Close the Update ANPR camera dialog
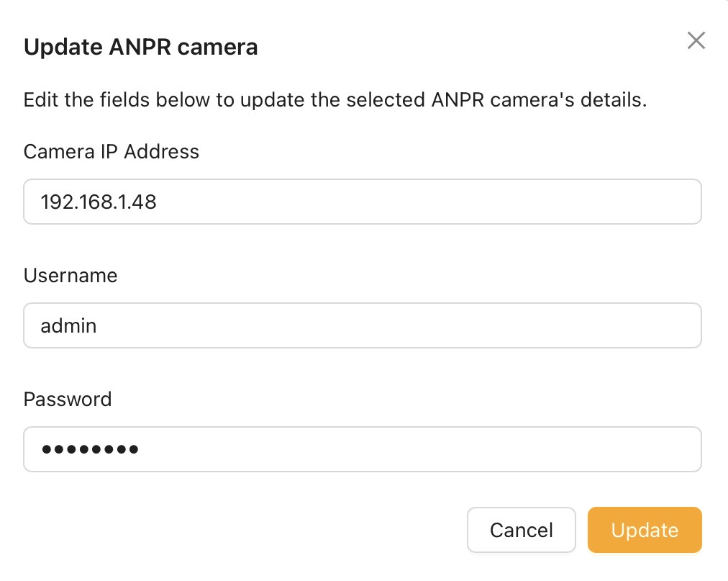Viewport: 728px width, 581px height. tap(696, 41)
